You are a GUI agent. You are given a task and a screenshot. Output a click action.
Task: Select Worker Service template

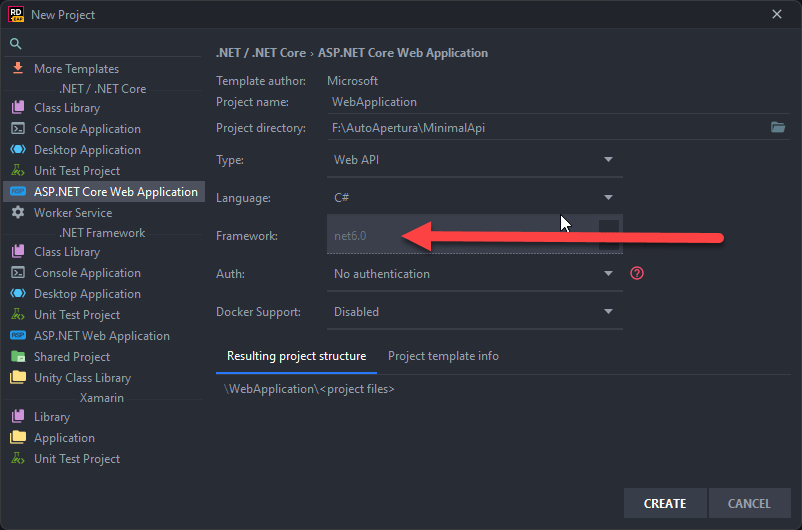tap(104, 212)
